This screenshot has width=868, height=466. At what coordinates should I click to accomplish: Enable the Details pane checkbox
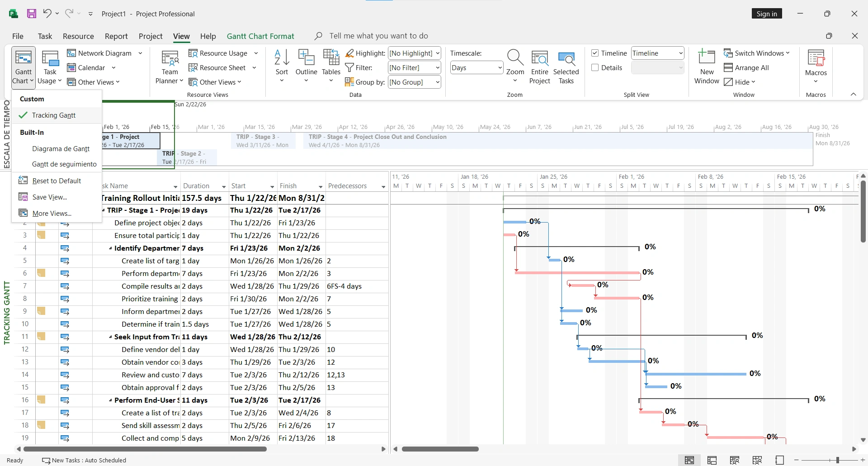595,67
